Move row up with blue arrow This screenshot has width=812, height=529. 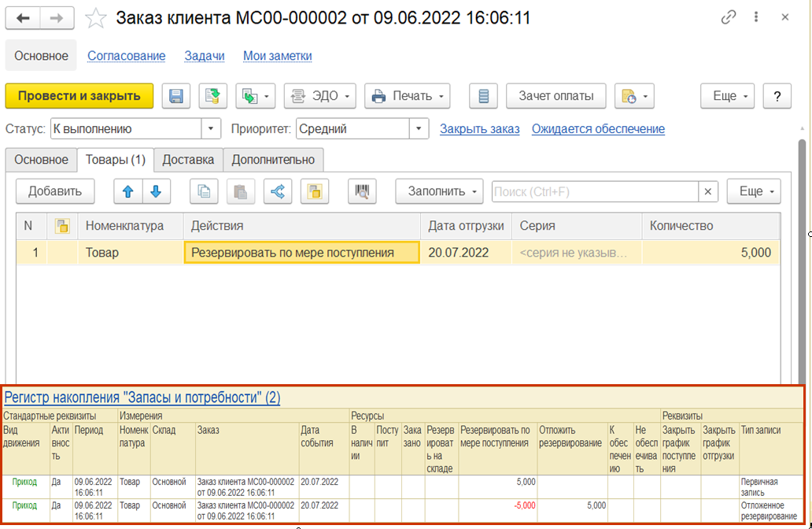coord(128,191)
